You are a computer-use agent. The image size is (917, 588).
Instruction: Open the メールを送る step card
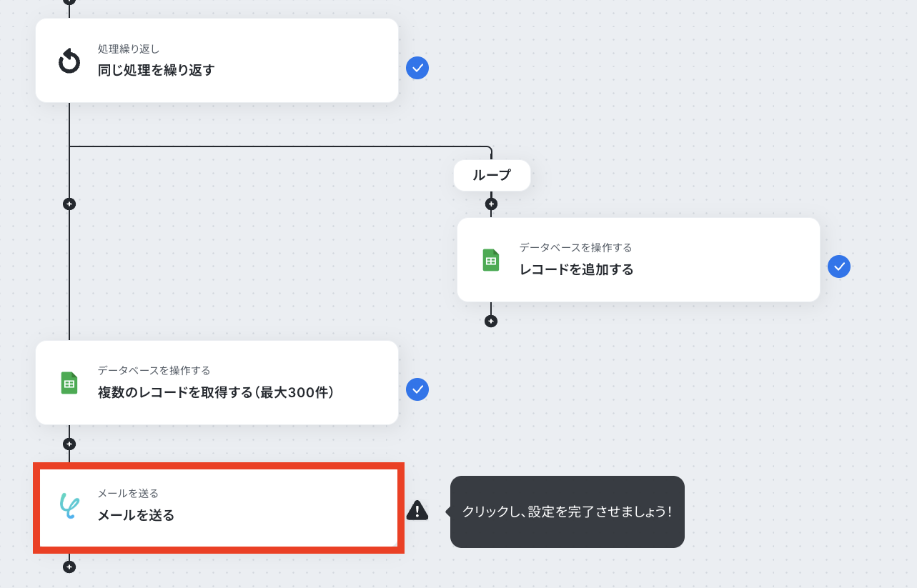[x=219, y=508]
